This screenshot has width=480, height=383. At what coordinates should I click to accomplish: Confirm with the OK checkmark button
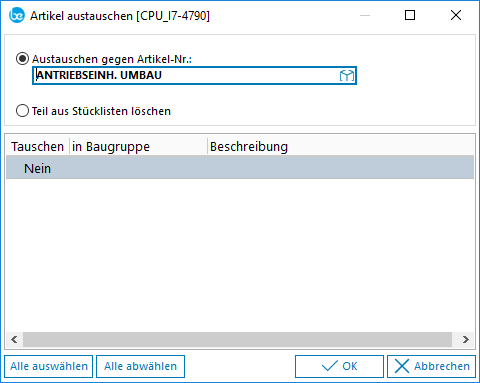(339, 366)
